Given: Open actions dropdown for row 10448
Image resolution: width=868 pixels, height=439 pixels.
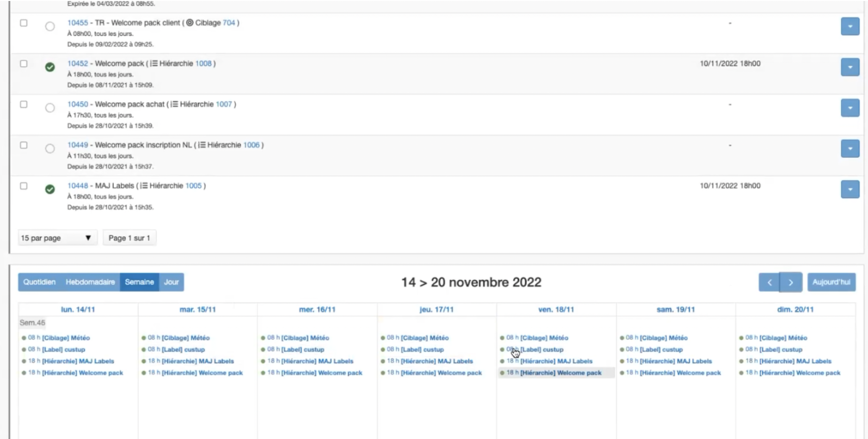Looking at the screenshot, I should click(x=850, y=189).
